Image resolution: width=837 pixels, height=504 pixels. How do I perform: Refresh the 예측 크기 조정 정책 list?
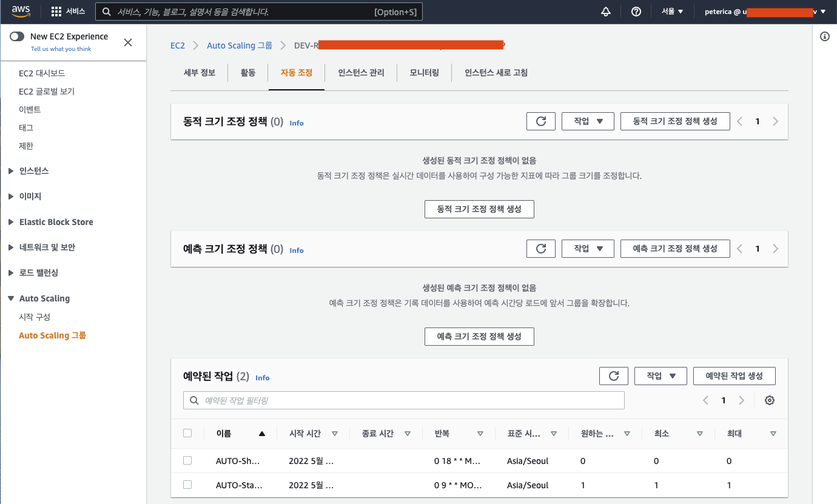coord(541,249)
